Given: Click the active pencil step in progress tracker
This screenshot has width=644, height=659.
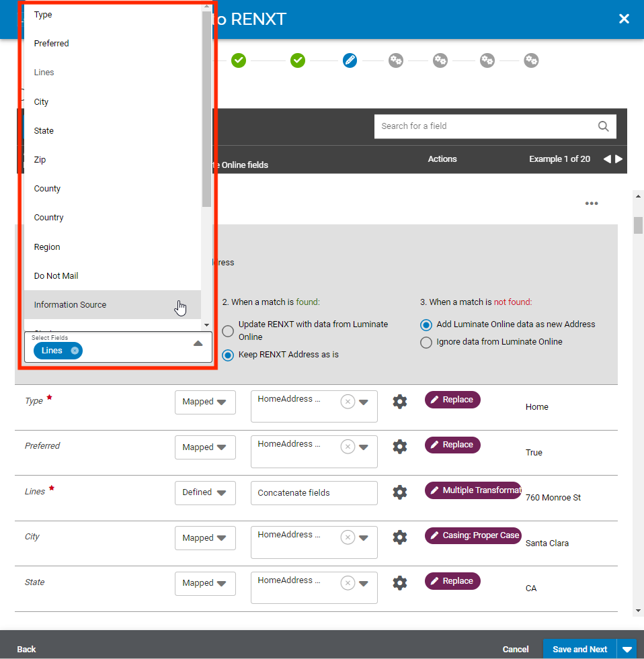Looking at the screenshot, I should 350,60.
